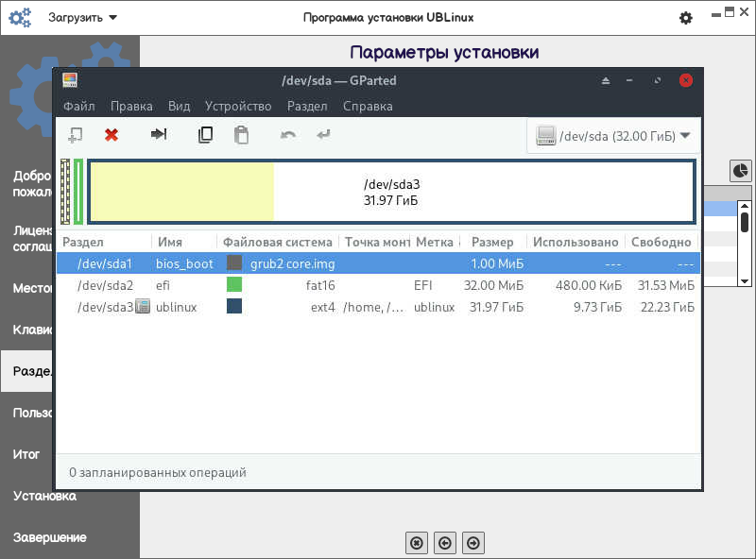Click the 0 запланированных операций status text

[x=158, y=472]
